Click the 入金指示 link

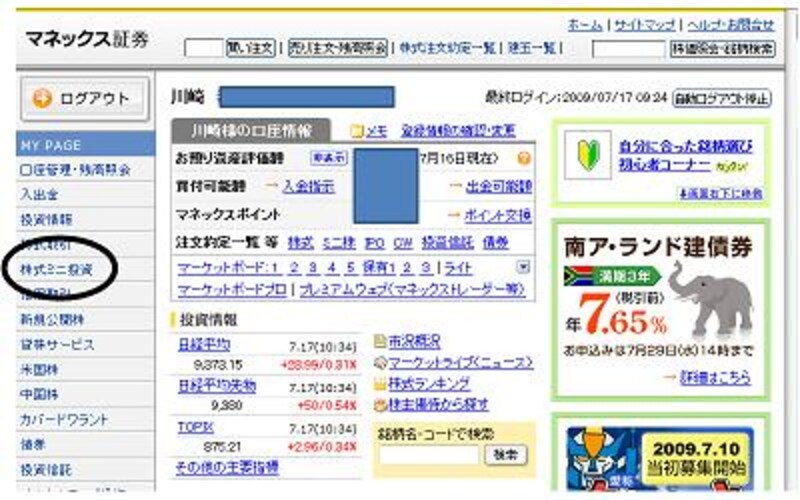(309, 187)
